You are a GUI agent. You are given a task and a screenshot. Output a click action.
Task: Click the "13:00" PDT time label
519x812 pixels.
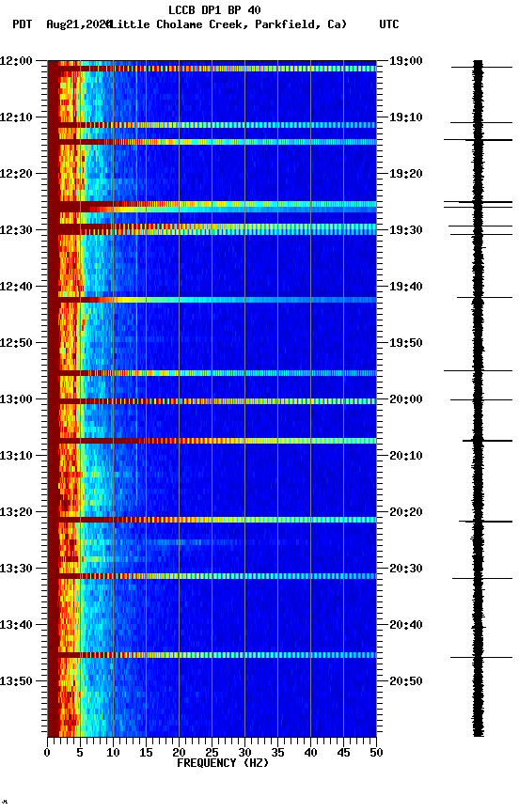point(16,399)
